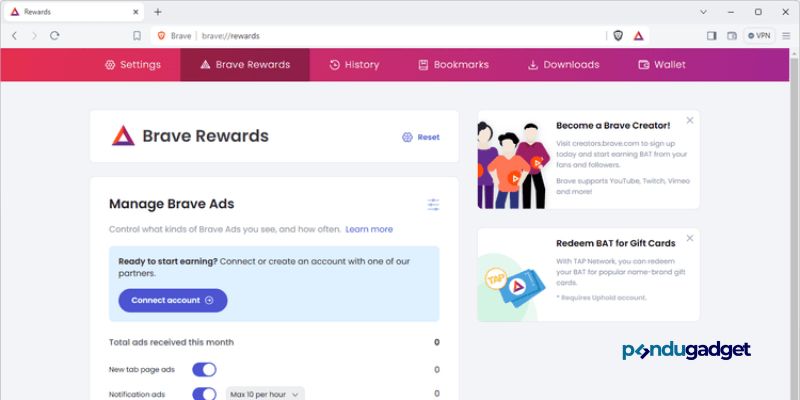
Task: Reload the page
Action: (x=55, y=36)
